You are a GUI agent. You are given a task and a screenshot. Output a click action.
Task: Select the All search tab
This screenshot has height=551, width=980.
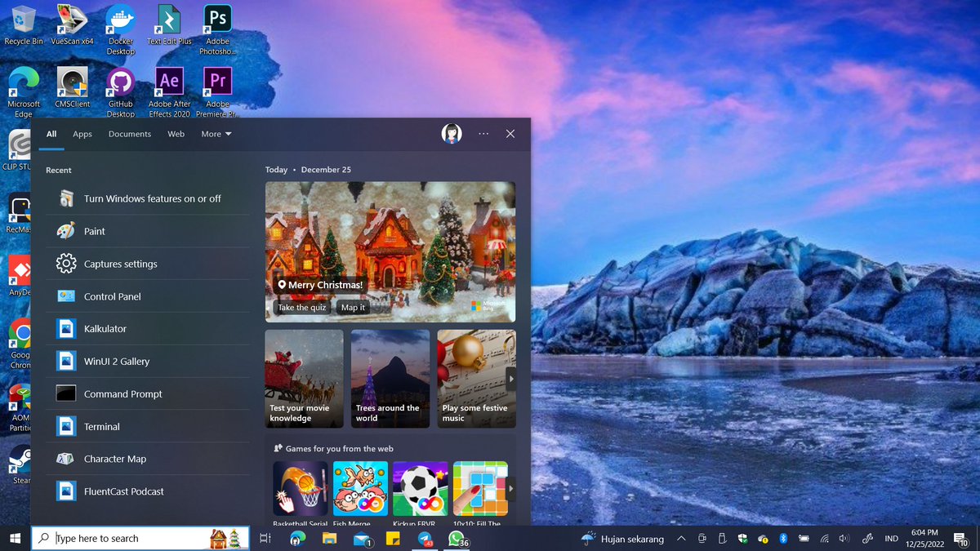click(51, 134)
